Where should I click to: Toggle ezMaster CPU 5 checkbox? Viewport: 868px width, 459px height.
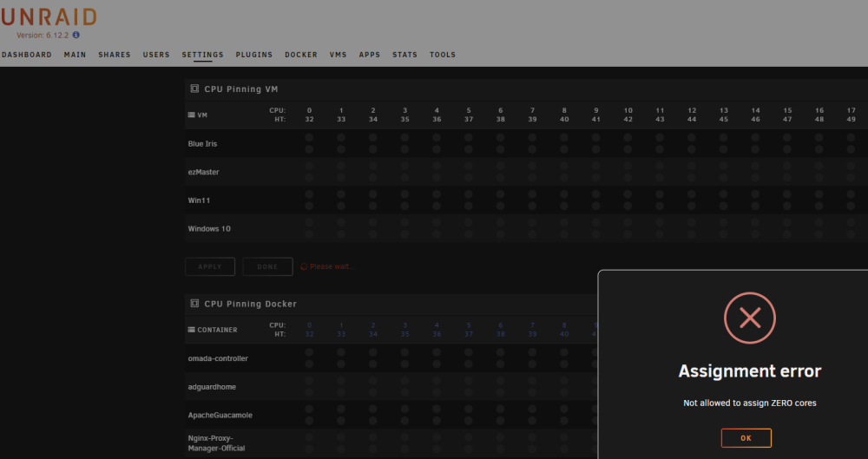(469, 166)
